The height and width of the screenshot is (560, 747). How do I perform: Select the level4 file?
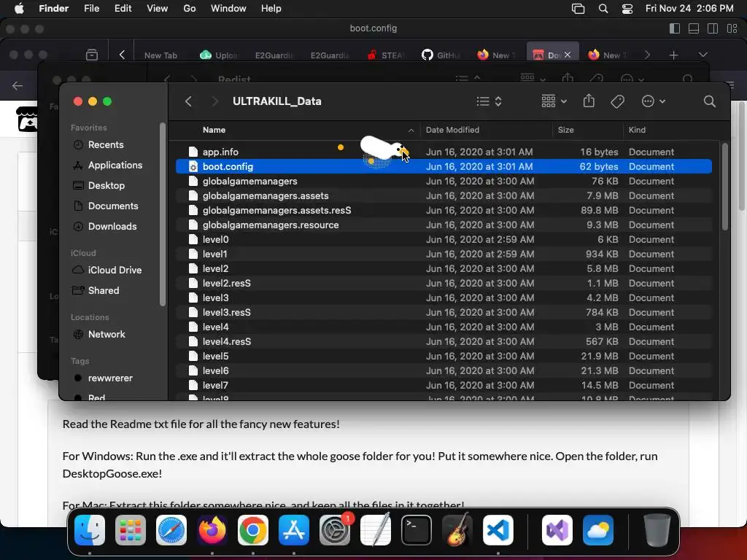pyautogui.click(x=444, y=327)
